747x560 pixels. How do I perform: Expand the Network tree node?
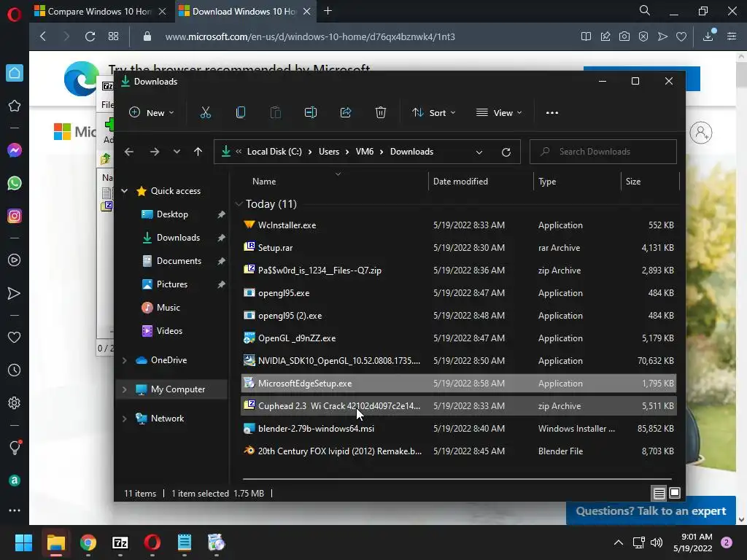point(124,419)
